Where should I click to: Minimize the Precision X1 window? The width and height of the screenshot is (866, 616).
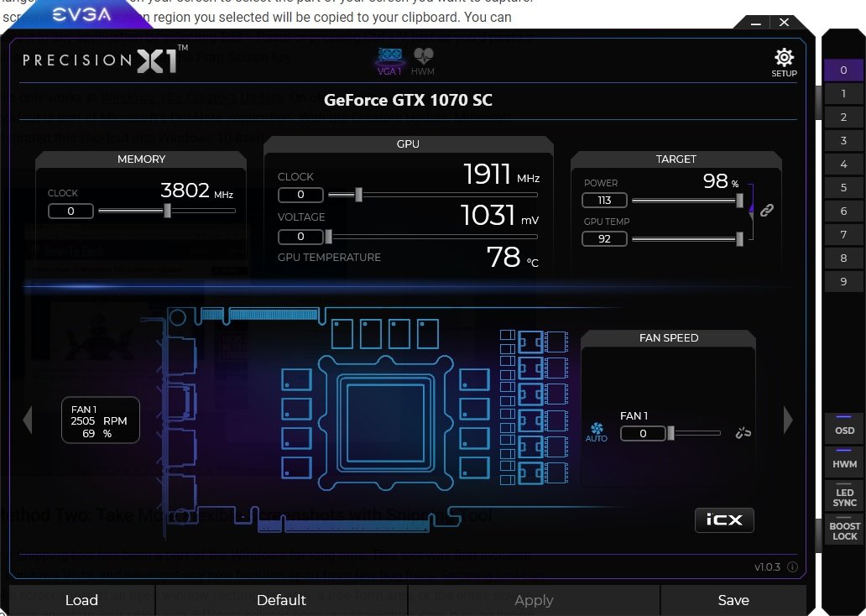pyautogui.click(x=756, y=23)
